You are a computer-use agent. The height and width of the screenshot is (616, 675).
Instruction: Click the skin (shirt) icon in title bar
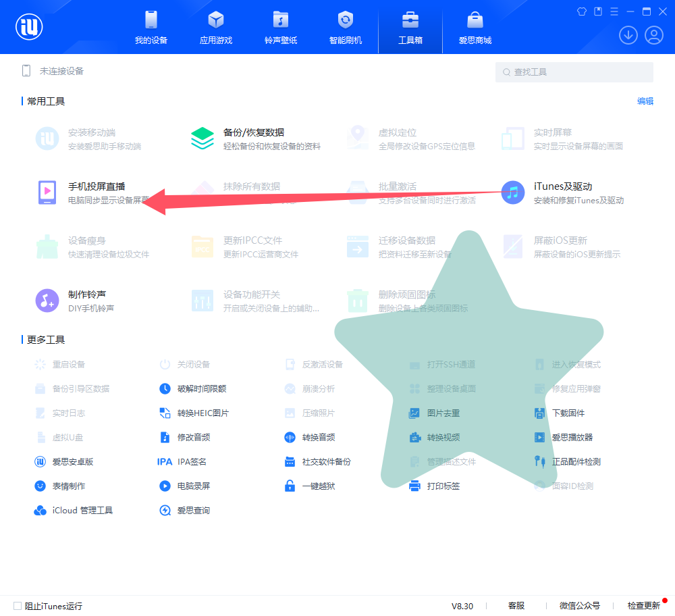(x=582, y=11)
